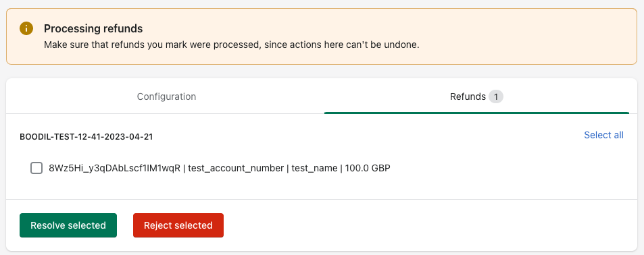Click the banner text about marking refunds
Viewport: 644px width, 255px height.
tap(232, 45)
